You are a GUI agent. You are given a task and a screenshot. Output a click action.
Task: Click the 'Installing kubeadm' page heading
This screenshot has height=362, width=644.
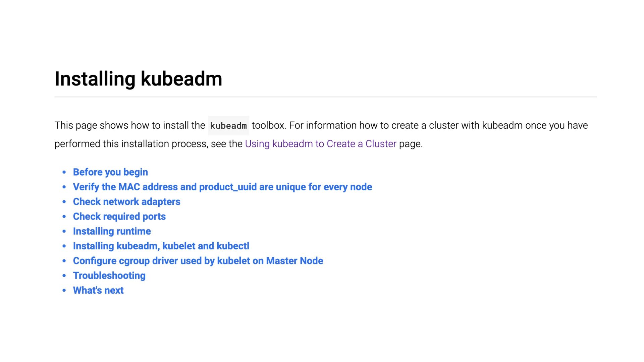pyautogui.click(x=139, y=79)
